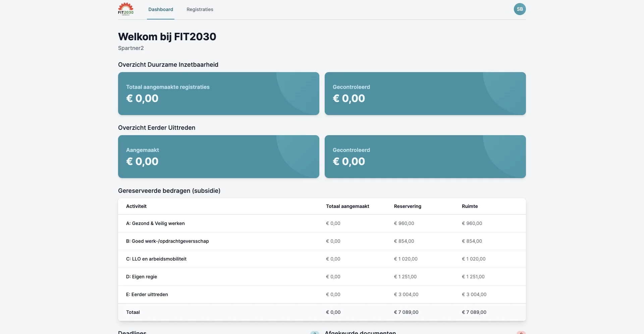Select row B: Goed werk-/opdrachtgeversschap
644x334 pixels.
point(167,241)
